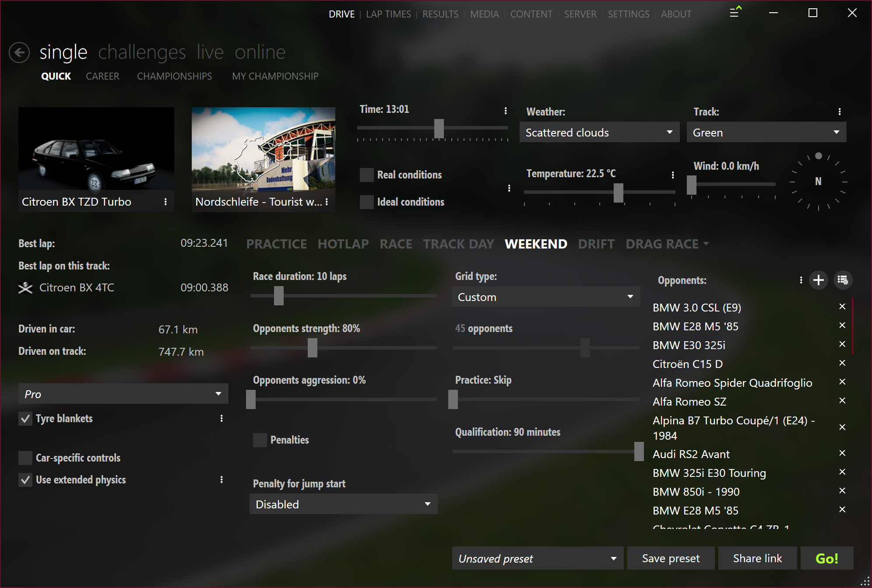Open Penalty for jump start Disabled dropdown
Image resolution: width=872 pixels, height=588 pixels.
point(344,504)
